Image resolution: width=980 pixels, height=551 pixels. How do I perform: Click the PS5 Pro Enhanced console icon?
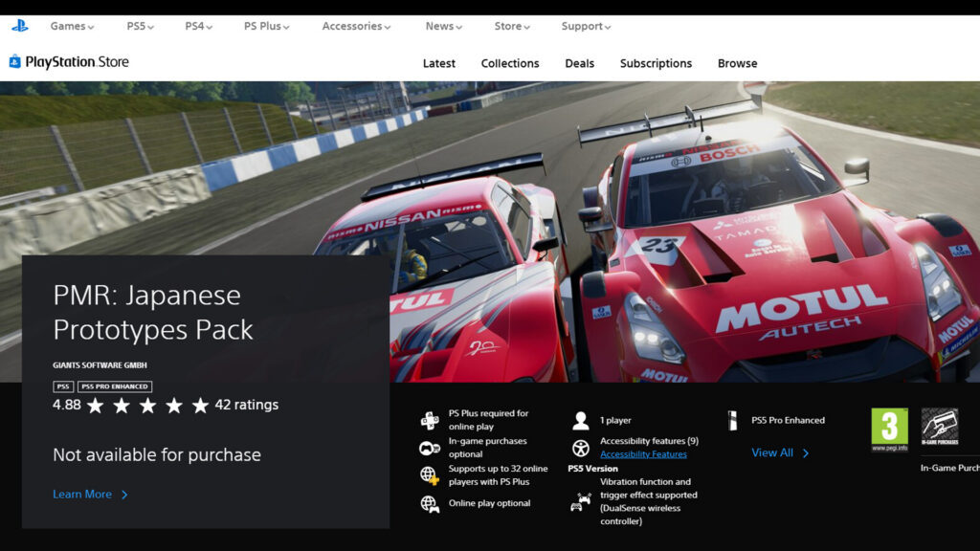click(732, 421)
